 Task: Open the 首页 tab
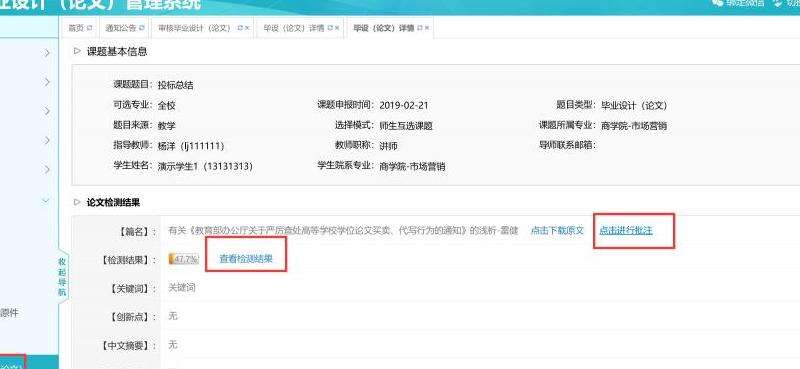[x=76, y=28]
